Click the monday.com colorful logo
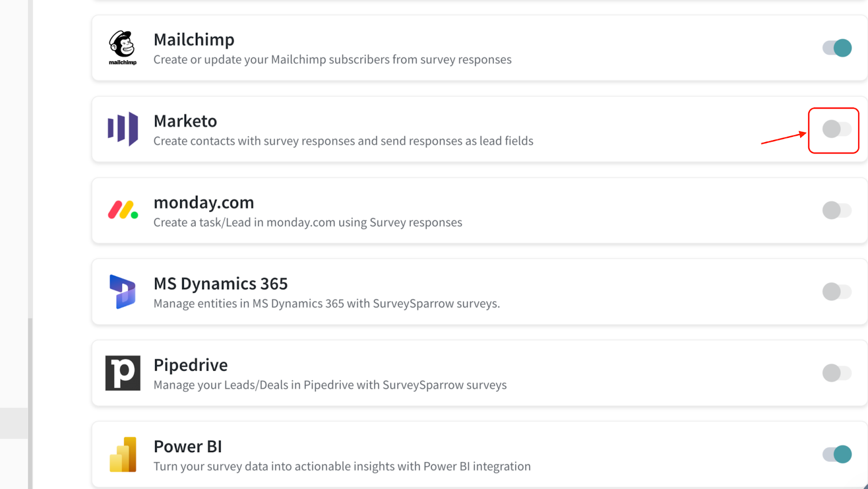868x489 pixels. pyautogui.click(x=123, y=210)
